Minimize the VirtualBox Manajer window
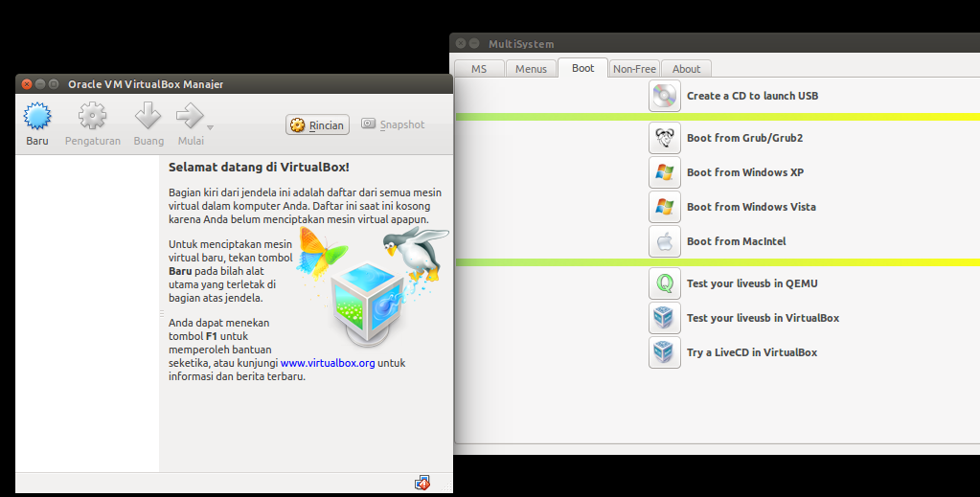Image resolution: width=980 pixels, height=497 pixels. tap(40, 83)
